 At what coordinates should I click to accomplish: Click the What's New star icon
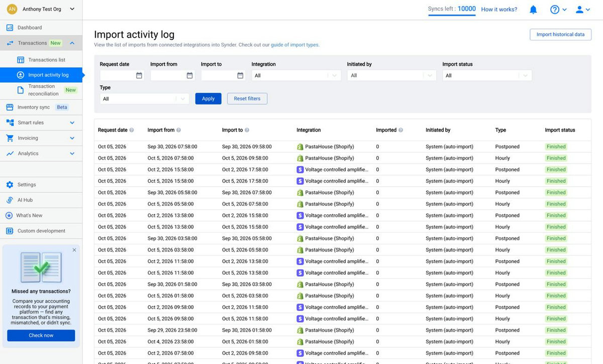[x=9, y=215]
